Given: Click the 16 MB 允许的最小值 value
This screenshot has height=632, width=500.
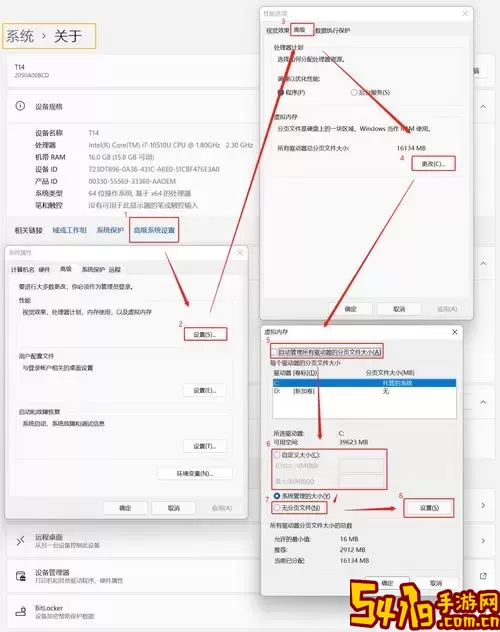Looking at the screenshot, I should click(x=349, y=539).
